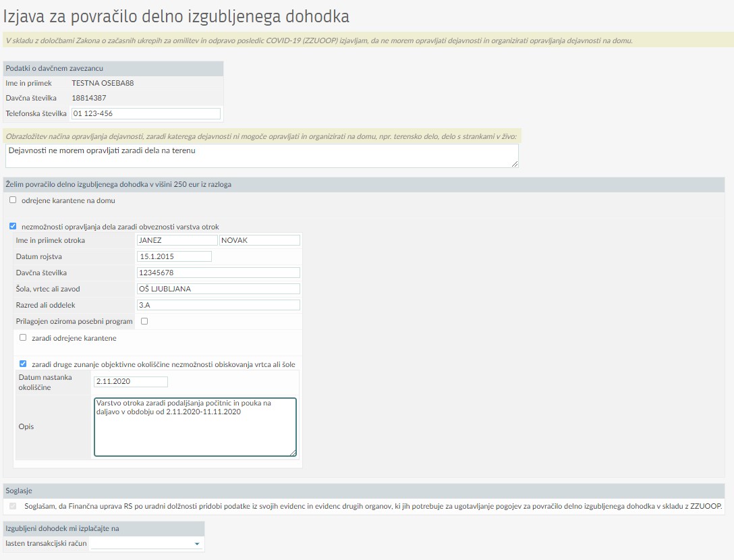Click the child's first name field JANEZ
The height and width of the screenshot is (560, 734).
pos(176,240)
